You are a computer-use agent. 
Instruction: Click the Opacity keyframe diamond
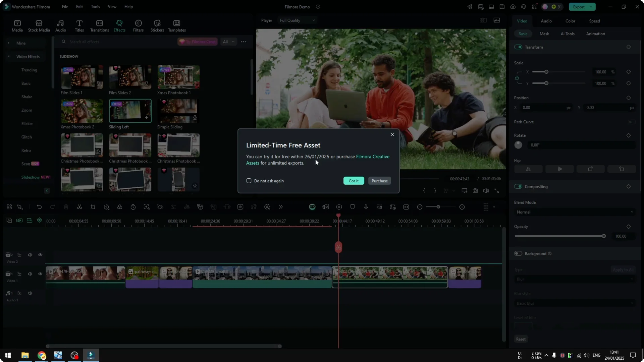point(629,227)
